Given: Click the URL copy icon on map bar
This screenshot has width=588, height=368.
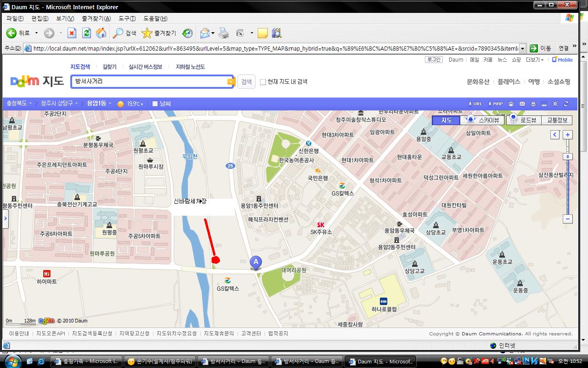Looking at the screenshot, I should pyautogui.click(x=475, y=104).
